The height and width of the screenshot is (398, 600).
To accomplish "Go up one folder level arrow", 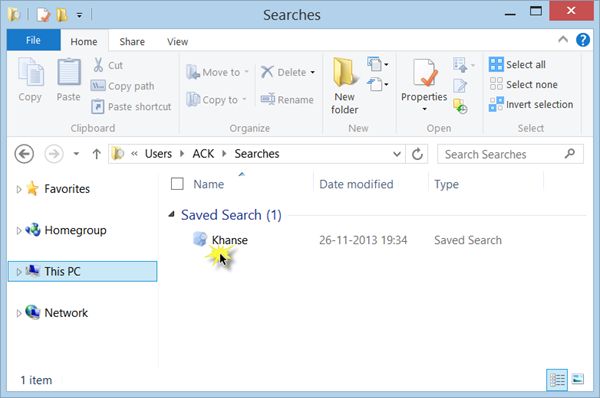I will pyautogui.click(x=96, y=154).
